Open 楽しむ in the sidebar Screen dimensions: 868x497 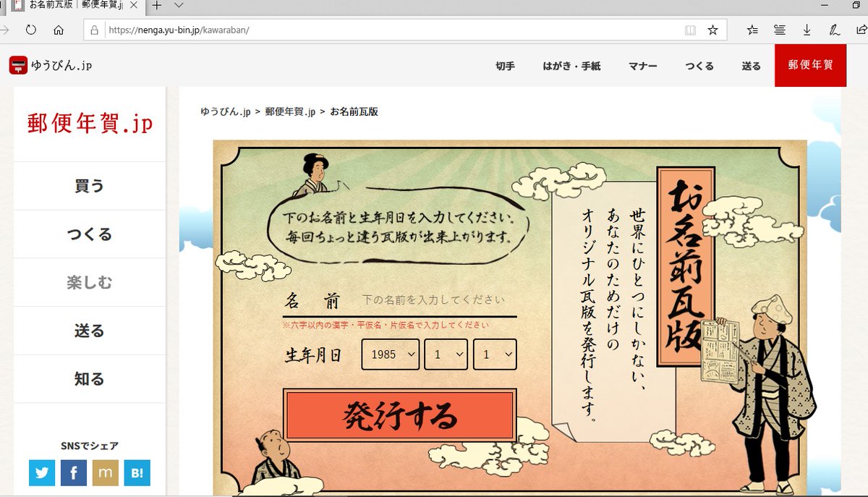point(90,282)
